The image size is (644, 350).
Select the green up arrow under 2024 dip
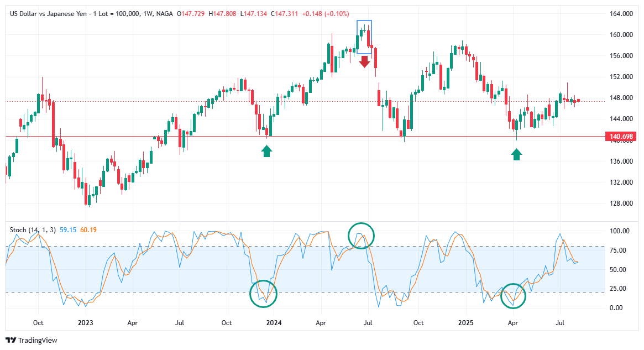(266, 150)
